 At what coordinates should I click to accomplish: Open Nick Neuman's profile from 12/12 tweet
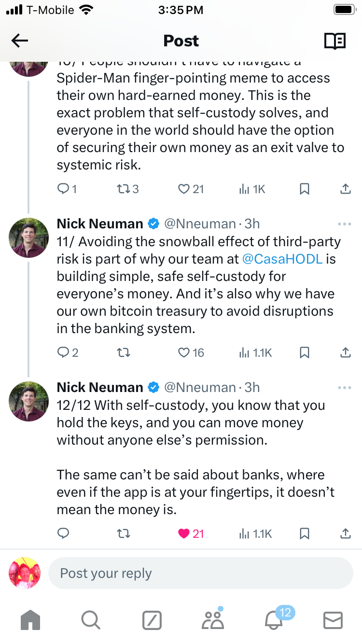(100, 388)
